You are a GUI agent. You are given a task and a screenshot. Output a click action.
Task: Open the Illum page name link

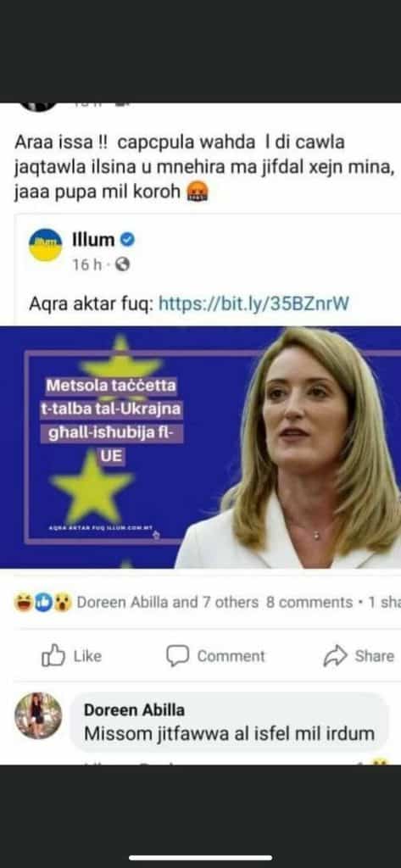tap(93, 240)
